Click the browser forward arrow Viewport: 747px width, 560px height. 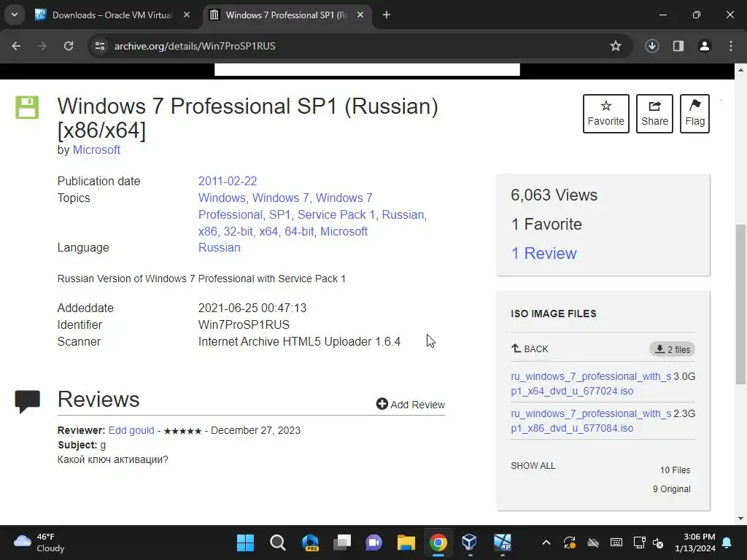click(x=42, y=46)
